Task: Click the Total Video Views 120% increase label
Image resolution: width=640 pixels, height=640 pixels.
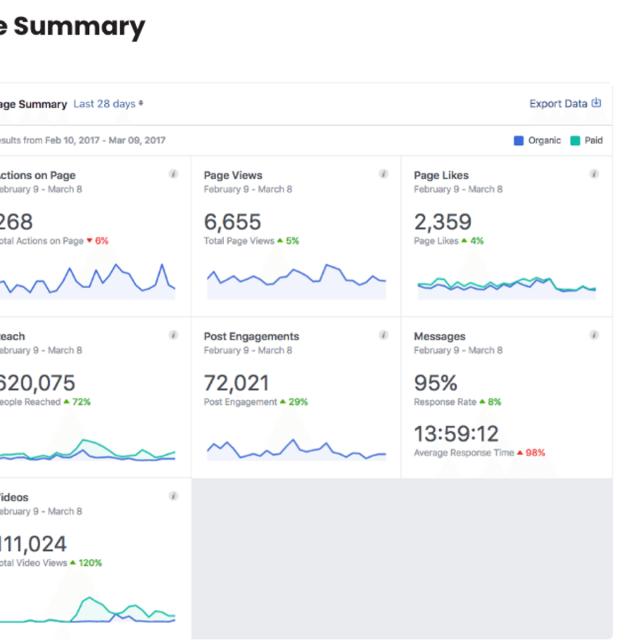Action: 51,563
